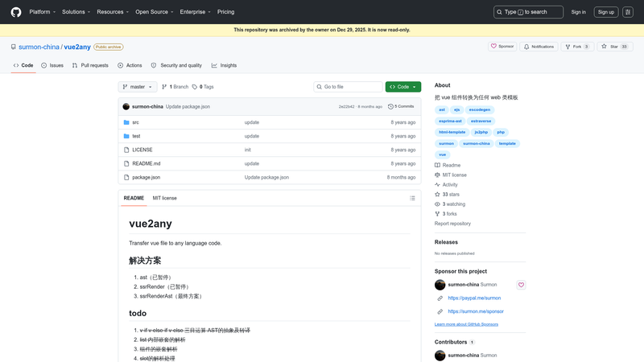Viewport: 644px width, 362px height.
Task: Click the 'php' topic tag
Action: coord(501,132)
